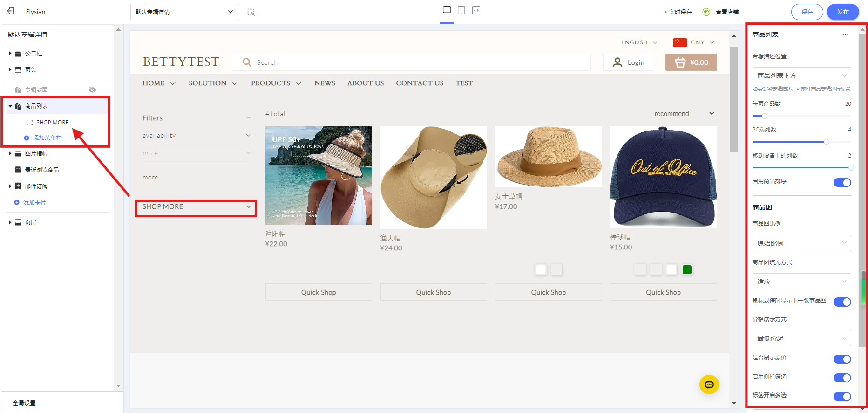
Task: Toggle 鼠标悬停时显示下一张商品图 switch
Action: [x=842, y=302]
